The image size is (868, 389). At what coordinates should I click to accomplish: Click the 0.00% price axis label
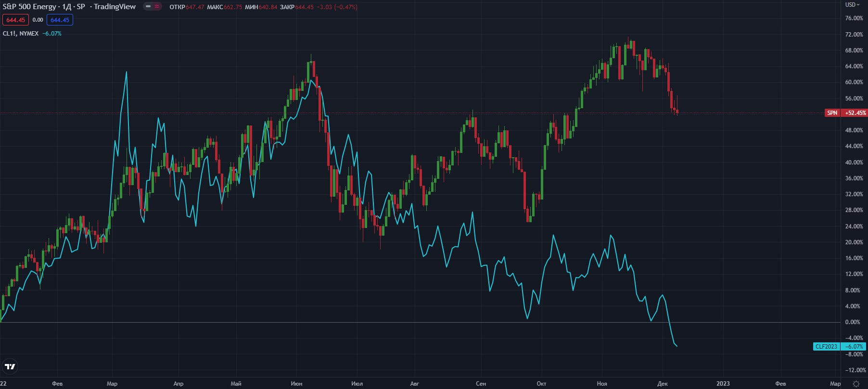853,322
